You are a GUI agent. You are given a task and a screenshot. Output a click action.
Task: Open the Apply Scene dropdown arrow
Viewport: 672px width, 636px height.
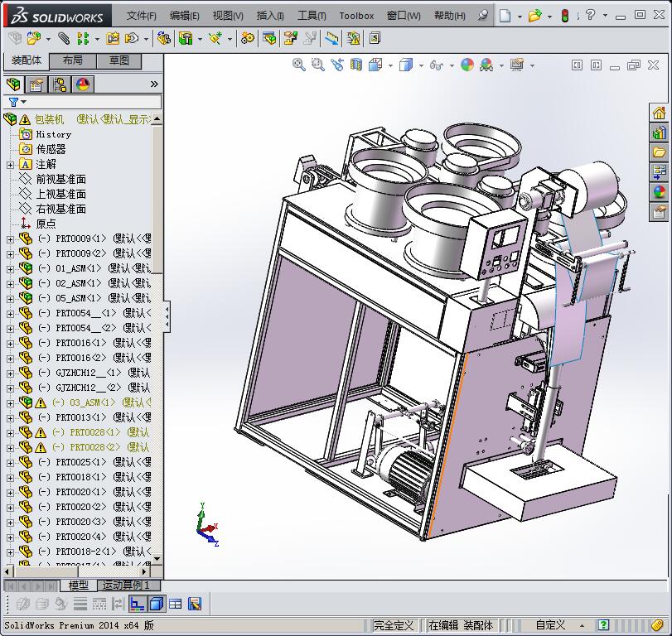pos(502,65)
